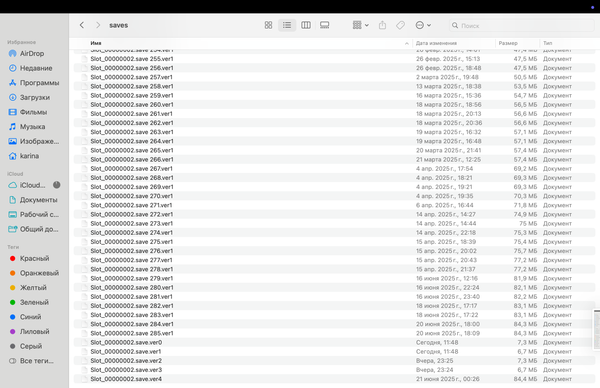
Task: Select the Красный tag
Action: (x=34, y=258)
